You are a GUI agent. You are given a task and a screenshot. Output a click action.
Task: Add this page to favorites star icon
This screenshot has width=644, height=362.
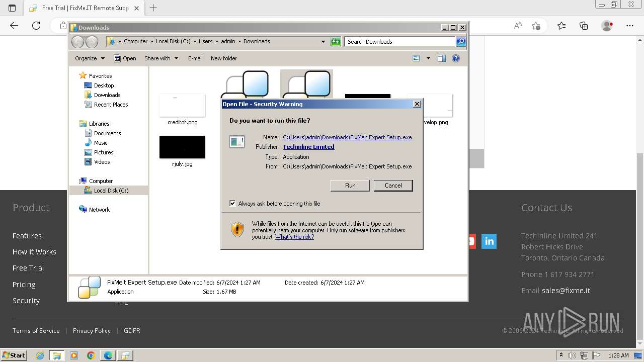[536, 26]
